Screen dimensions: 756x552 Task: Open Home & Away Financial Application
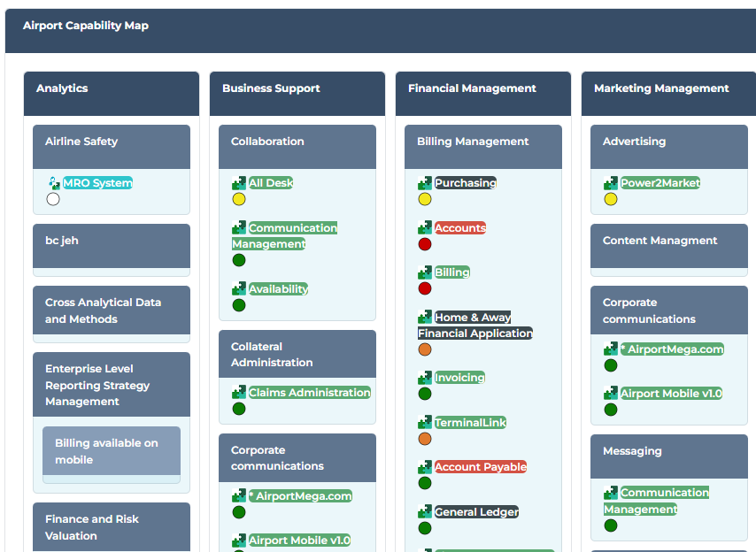pos(474,326)
